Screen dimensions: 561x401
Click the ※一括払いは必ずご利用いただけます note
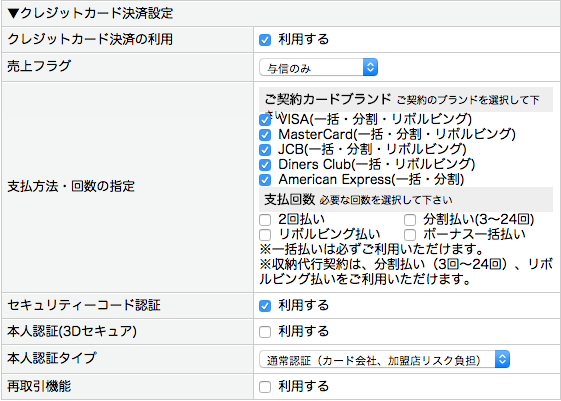(372, 249)
